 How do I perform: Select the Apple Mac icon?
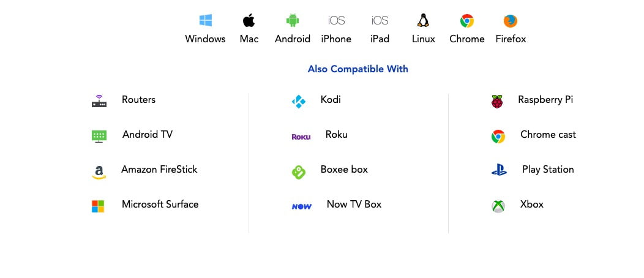249,21
